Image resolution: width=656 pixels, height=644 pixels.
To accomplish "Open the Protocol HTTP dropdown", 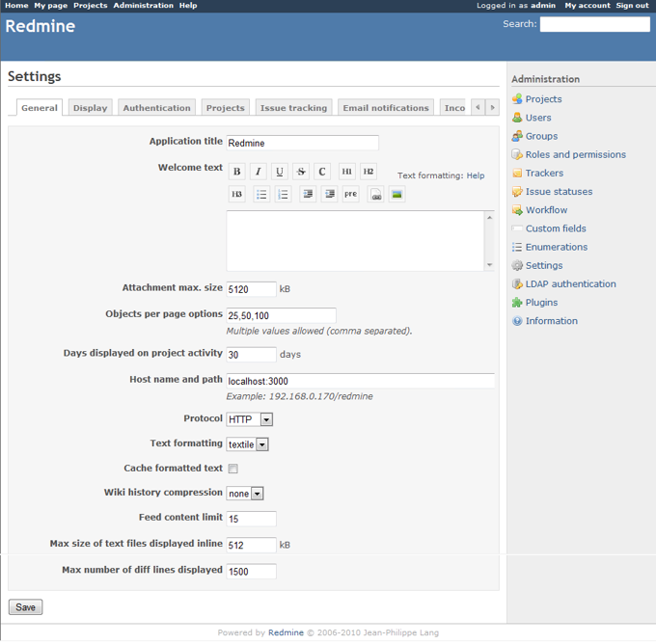I will coord(249,419).
